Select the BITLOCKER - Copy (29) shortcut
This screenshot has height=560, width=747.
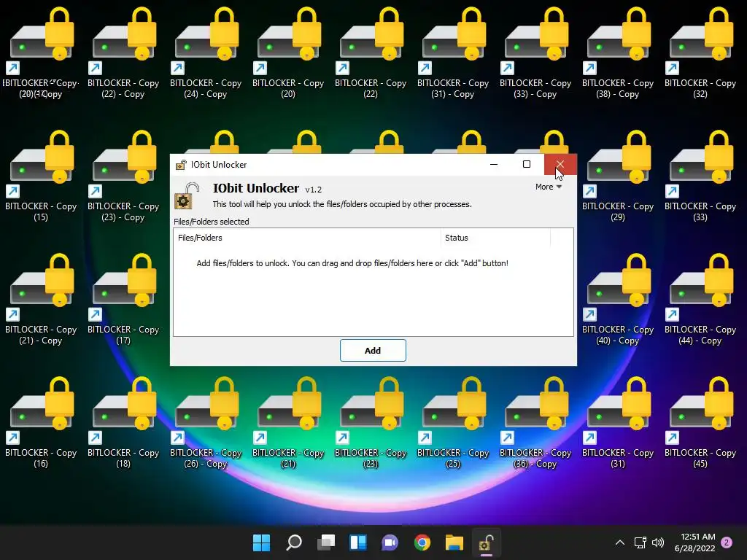pos(618,176)
